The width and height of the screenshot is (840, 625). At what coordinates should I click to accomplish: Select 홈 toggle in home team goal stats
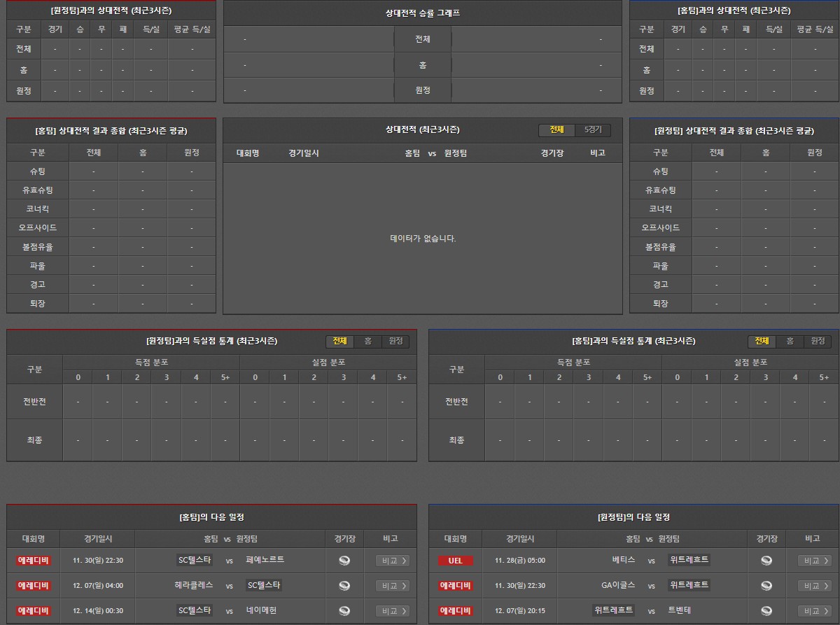[x=367, y=341]
